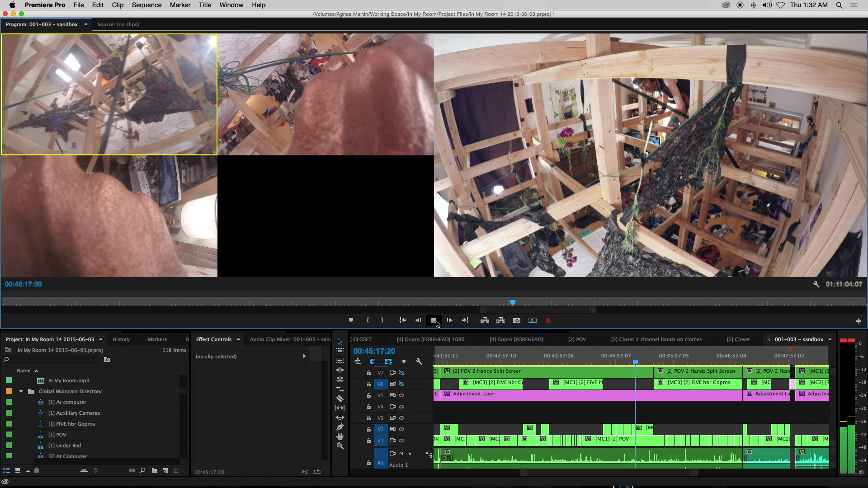868x488 pixels.
Task: Open the Sequence menu
Action: (x=146, y=5)
